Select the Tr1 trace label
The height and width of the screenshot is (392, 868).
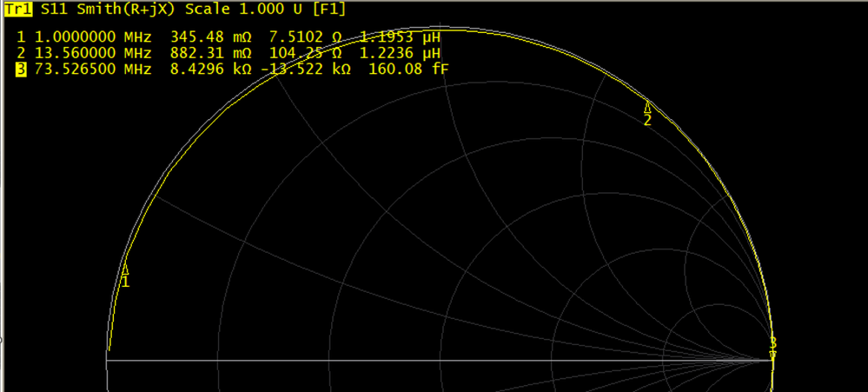pyautogui.click(x=18, y=9)
